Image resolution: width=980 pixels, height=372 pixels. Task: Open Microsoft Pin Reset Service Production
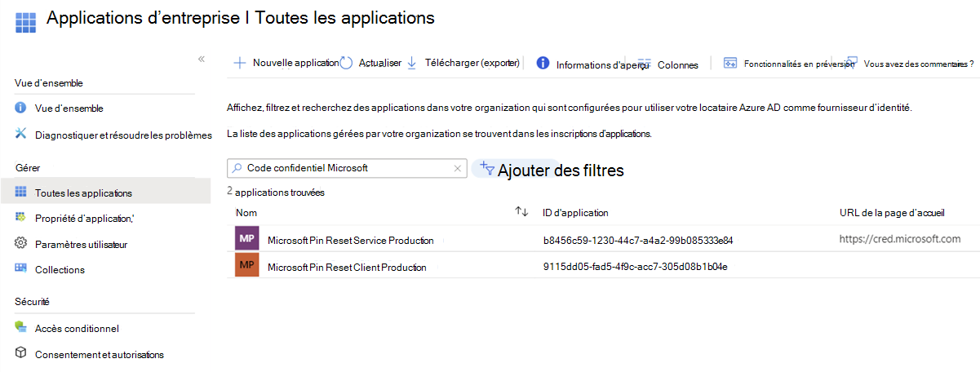point(351,241)
